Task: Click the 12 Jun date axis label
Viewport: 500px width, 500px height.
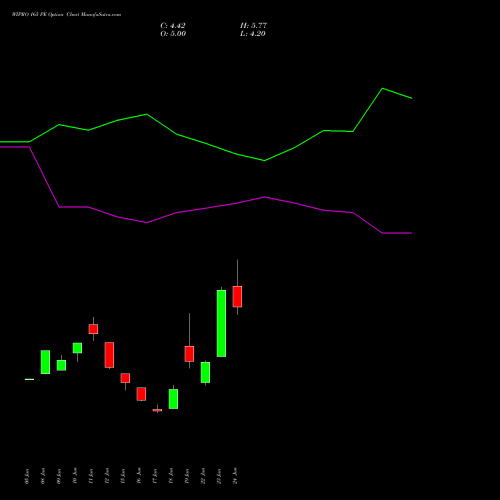Action: pyautogui.click(x=107, y=476)
